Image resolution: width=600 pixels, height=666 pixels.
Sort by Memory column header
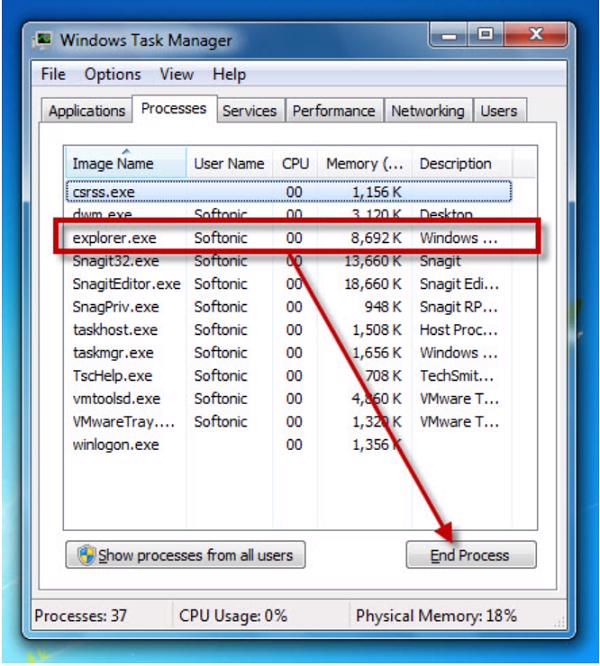click(364, 163)
